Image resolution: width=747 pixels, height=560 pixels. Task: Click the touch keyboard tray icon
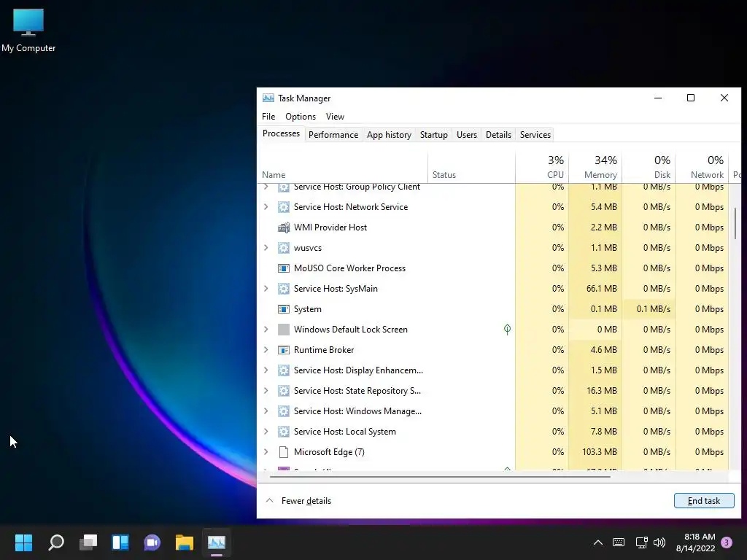pos(619,542)
